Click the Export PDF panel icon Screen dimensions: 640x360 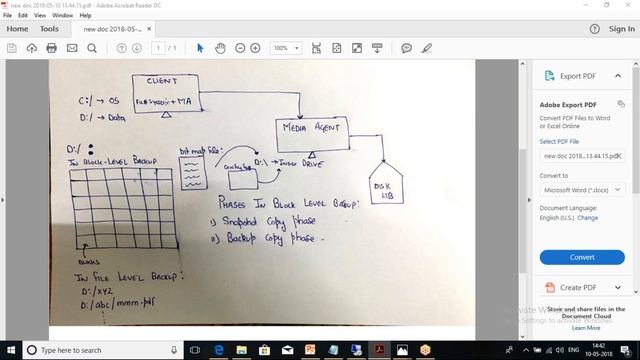click(x=549, y=76)
